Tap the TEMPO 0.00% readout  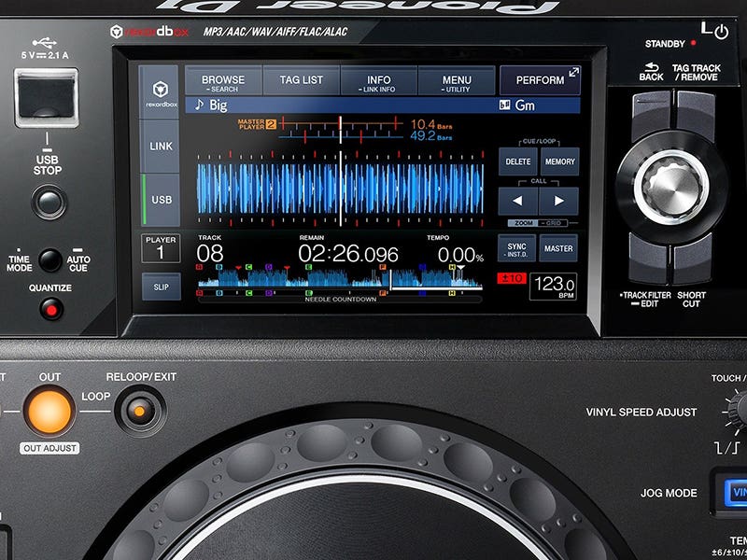click(x=460, y=255)
